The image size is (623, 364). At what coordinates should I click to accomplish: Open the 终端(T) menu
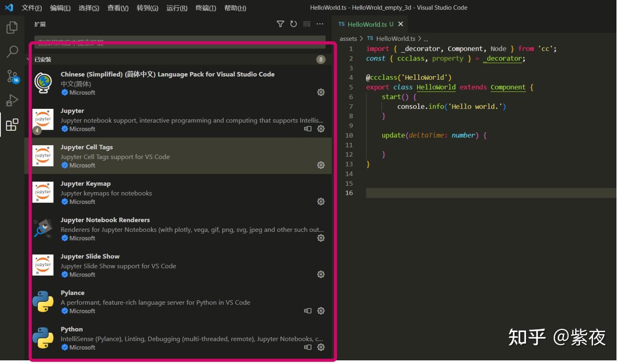point(206,8)
